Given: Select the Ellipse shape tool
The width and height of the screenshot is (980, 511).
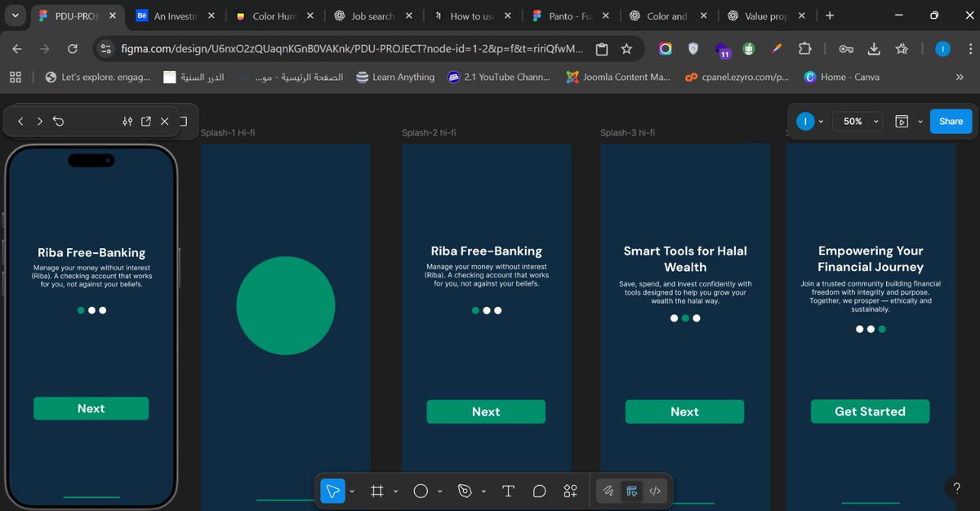Looking at the screenshot, I should point(421,491).
